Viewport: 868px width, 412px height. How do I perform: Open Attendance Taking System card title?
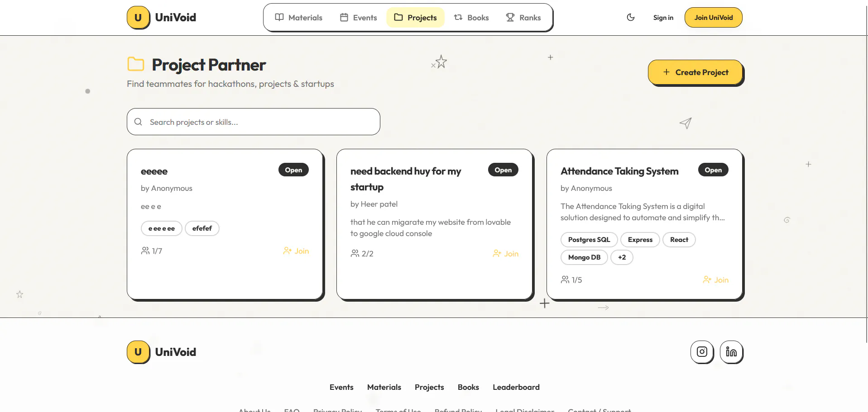click(619, 171)
